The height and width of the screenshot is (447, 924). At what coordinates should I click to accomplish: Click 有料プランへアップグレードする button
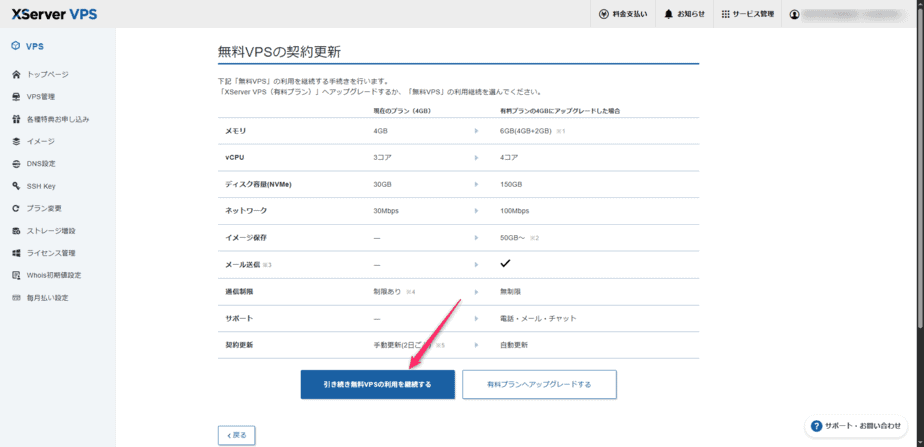[539, 384]
